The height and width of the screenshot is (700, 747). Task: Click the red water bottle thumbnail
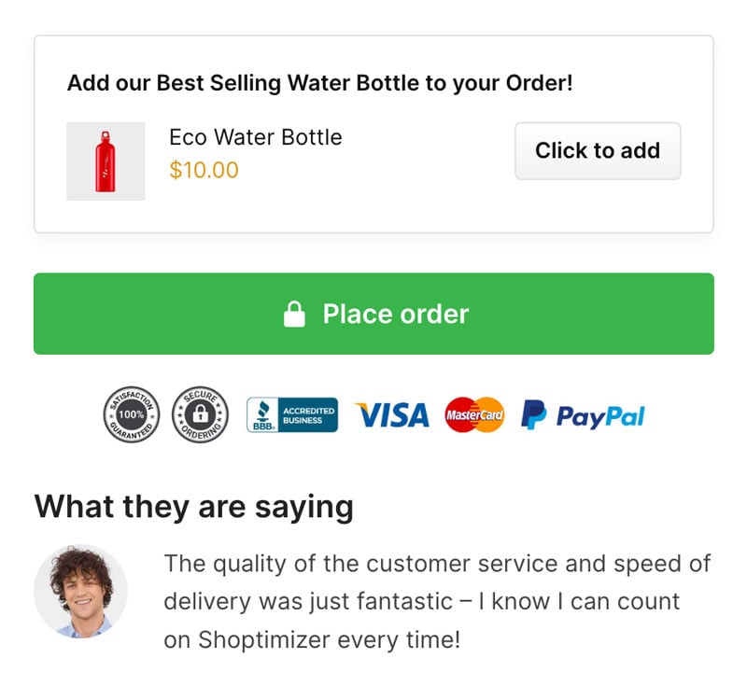coord(106,161)
